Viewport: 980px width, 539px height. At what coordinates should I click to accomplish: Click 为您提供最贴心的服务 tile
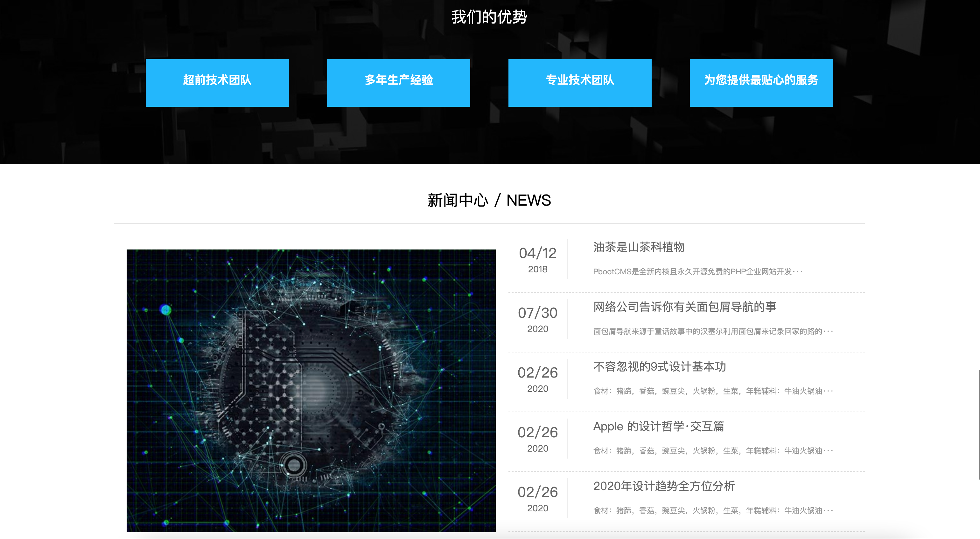(x=761, y=83)
